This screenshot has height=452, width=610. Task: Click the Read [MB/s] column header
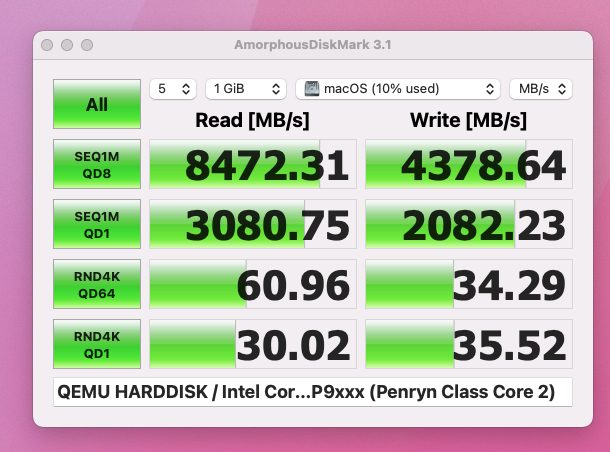point(252,120)
